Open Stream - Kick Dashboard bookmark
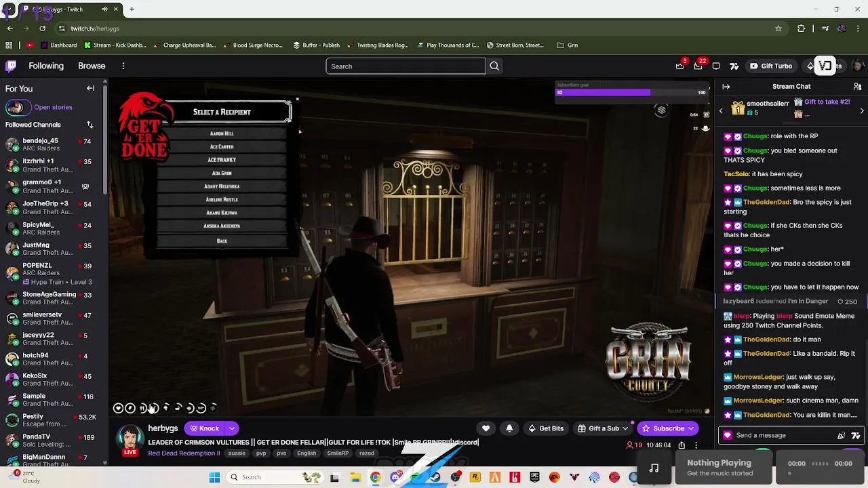 click(115, 45)
